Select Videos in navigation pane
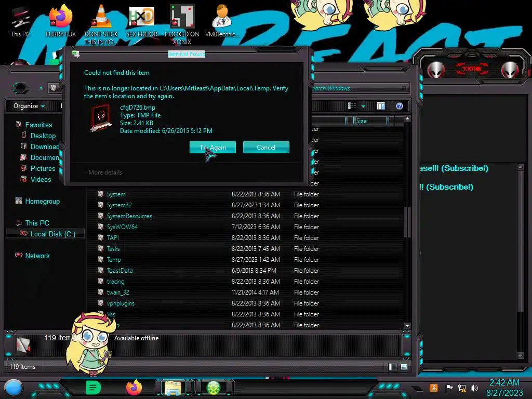This screenshot has width=532, height=399. click(36, 179)
